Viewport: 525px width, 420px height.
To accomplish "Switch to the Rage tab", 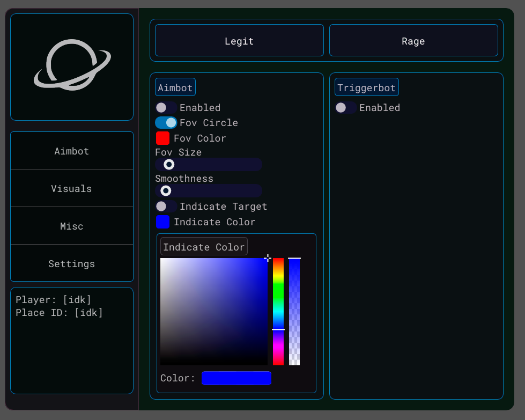I will (x=413, y=41).
